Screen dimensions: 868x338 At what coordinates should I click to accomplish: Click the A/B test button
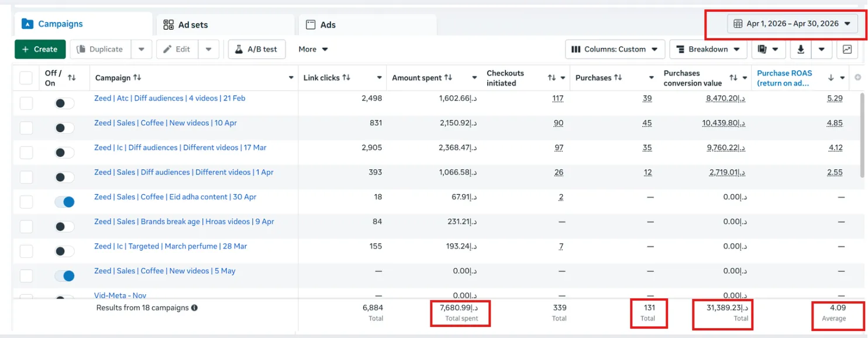(x=257, y=50)
